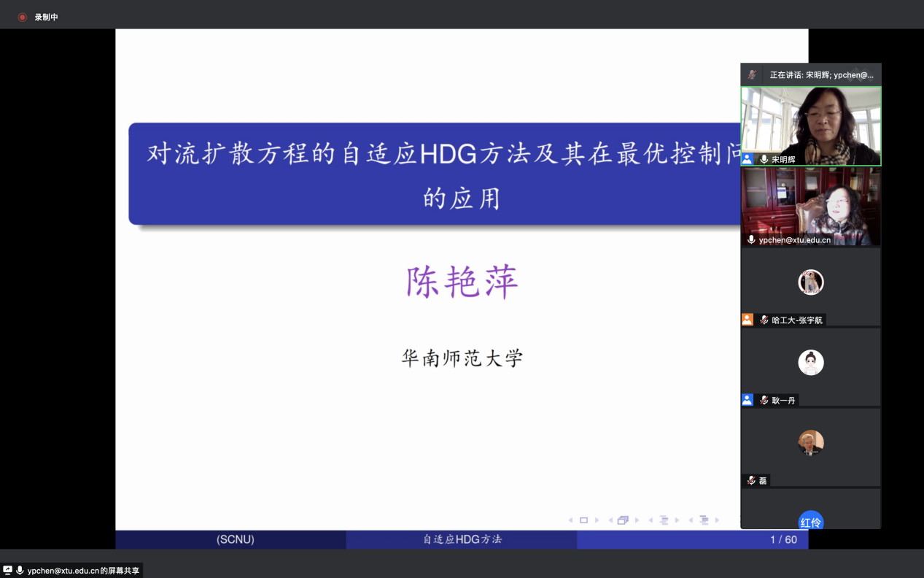Select 宋明辉's video thumbnail

tap(810, 120)
